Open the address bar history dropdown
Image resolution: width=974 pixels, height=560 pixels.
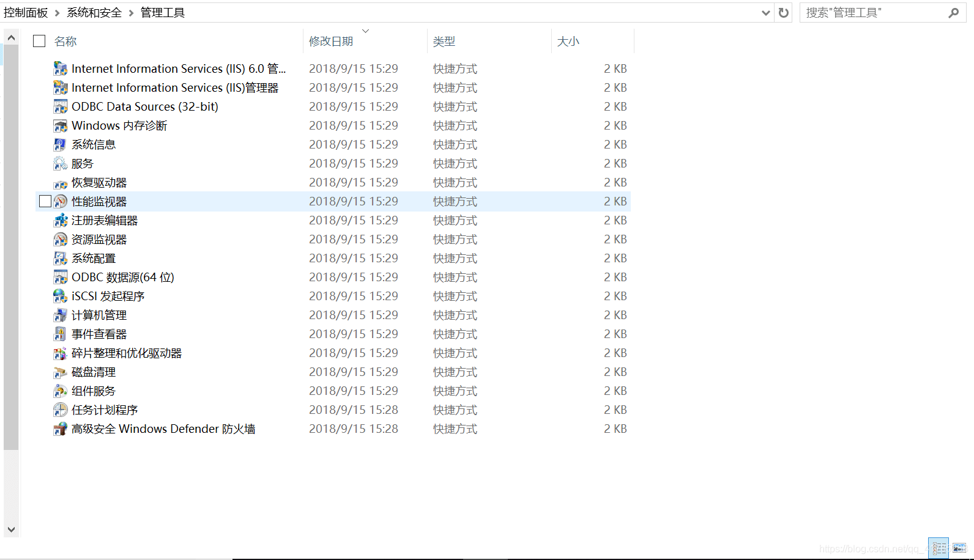point(765,13)
